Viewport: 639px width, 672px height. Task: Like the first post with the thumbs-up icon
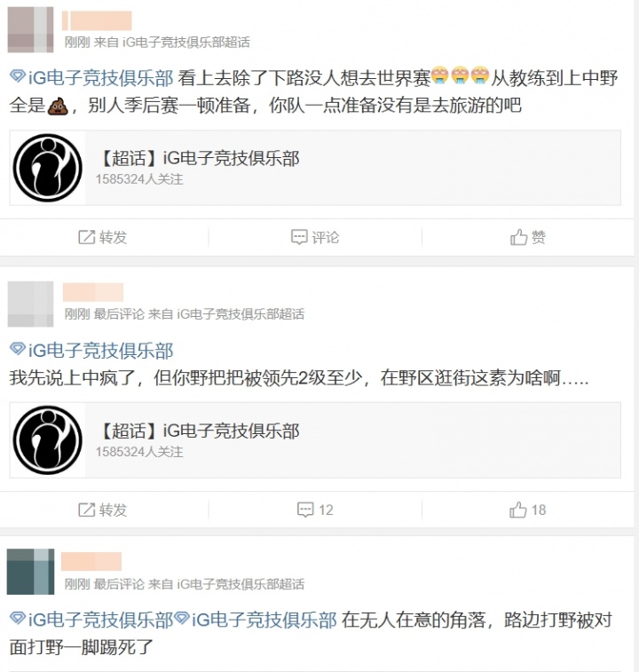click(x=518, y=237)
